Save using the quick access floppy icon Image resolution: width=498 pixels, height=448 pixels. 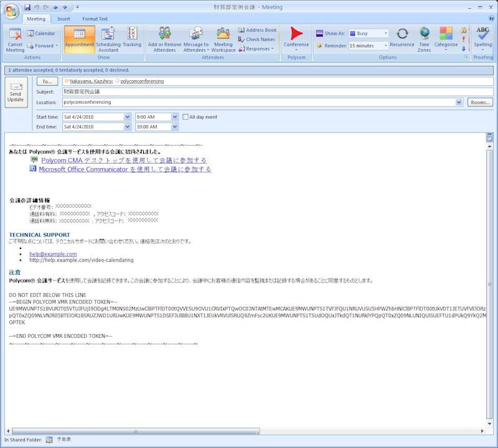pyautogui.click(x=27, y=7)
